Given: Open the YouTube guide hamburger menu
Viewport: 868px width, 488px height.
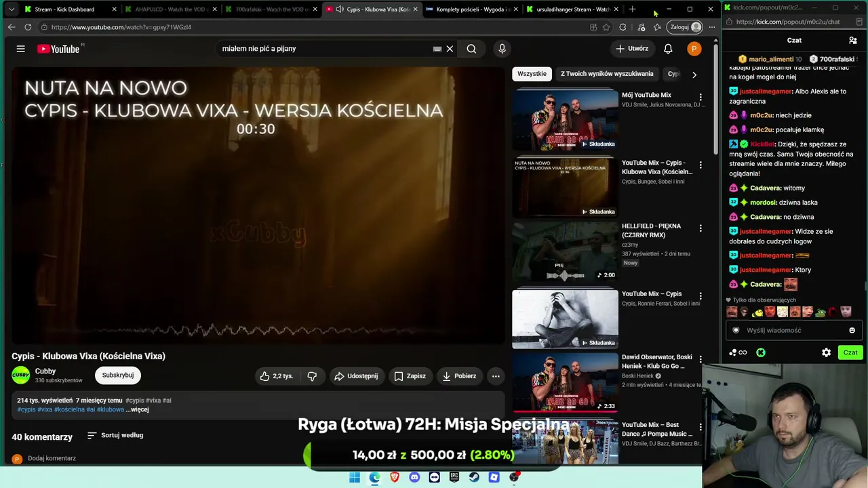Looking at the screenshot, I should click(21, 49).
